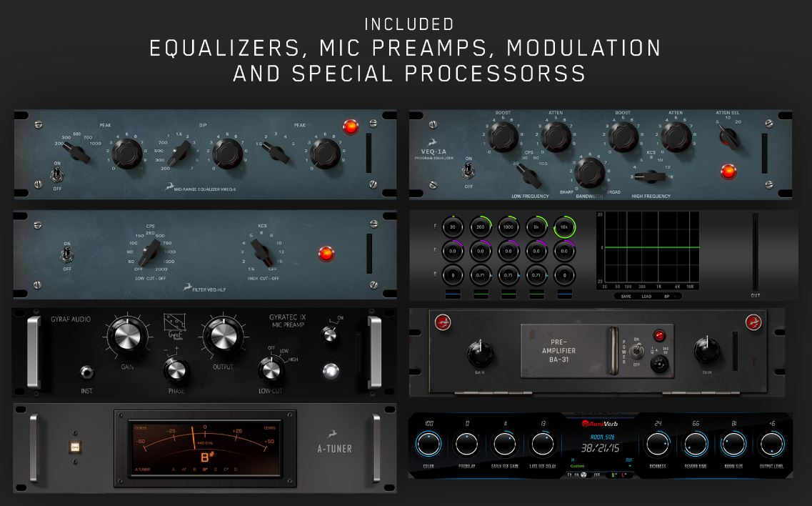
Task: Click the GAIN knob on Gyratec IX
Action: (127, 337)
